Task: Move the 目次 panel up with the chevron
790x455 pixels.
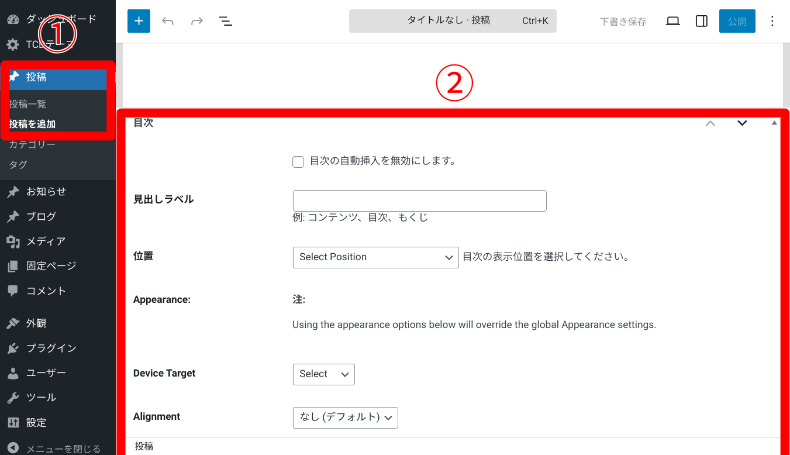Action: pos(710,123)
